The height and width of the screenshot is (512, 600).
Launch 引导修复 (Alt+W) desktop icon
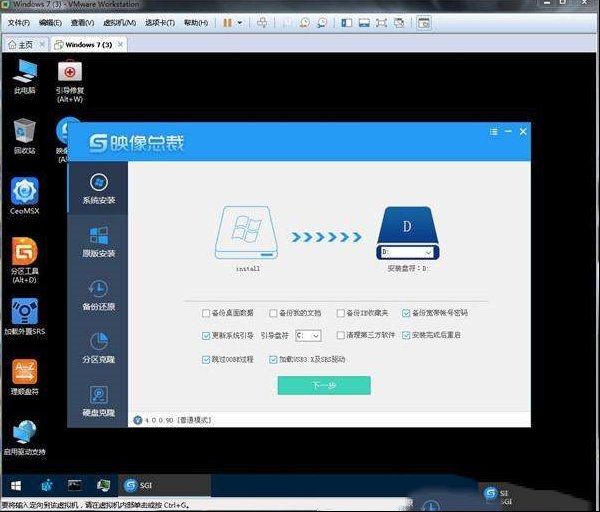tap(70, 81)
